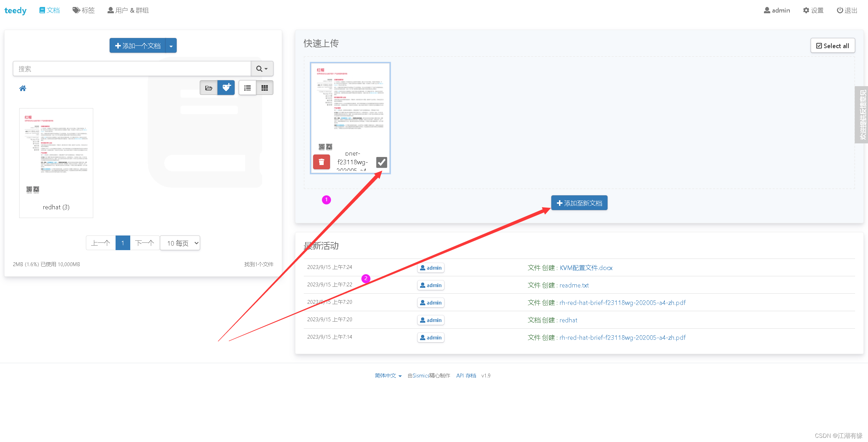Click the home breadcrumb icon
The height and width of the screenshot is (442, 868).
pyautogui.click(x=23, y=88)
